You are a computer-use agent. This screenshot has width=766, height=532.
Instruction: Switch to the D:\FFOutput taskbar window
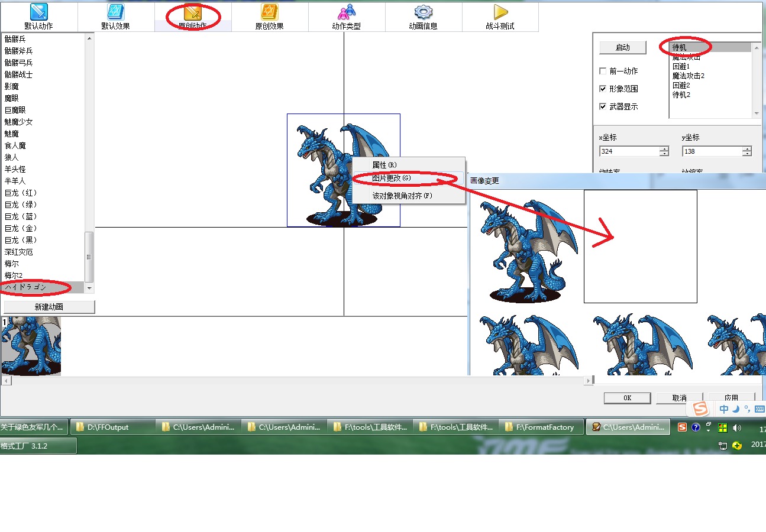coord(112,427)
